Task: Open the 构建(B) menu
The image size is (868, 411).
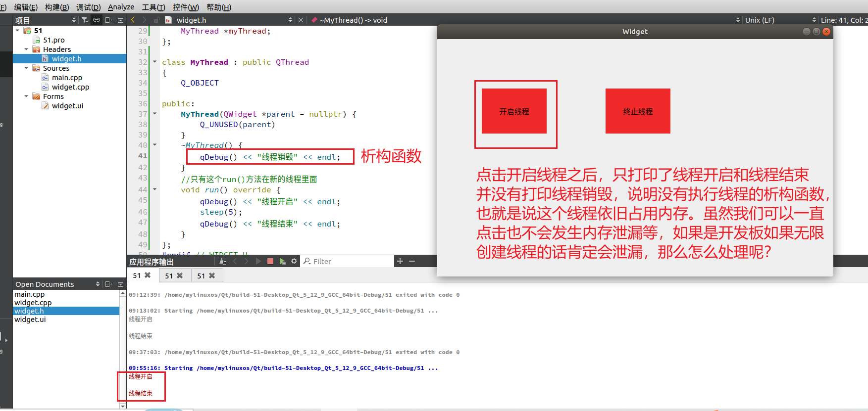Action: [57, 7]
